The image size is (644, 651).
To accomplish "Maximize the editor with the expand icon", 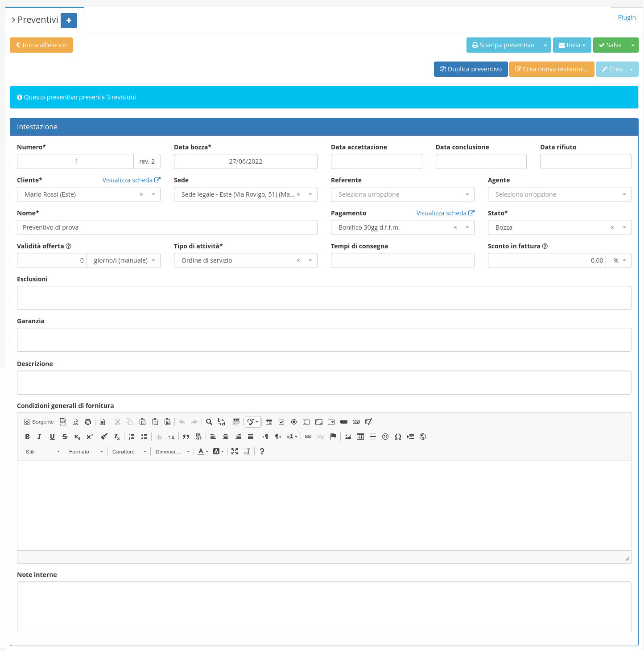I will (x=235, y=452).
